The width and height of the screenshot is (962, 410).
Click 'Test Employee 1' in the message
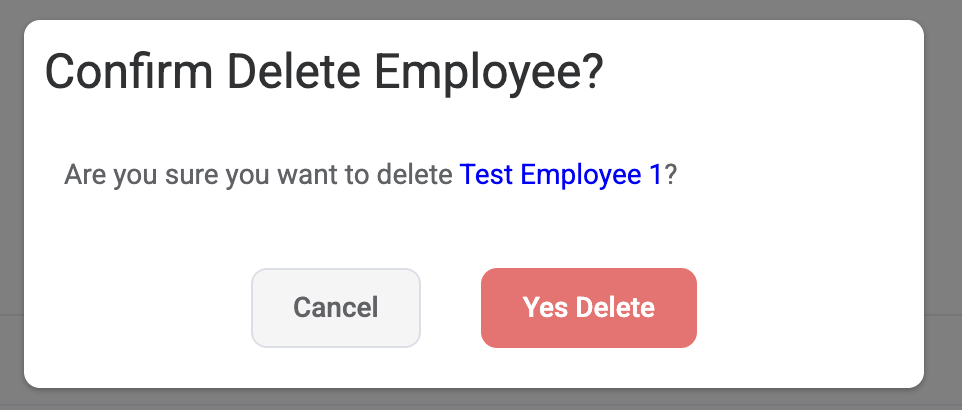(x=560, y=175)
